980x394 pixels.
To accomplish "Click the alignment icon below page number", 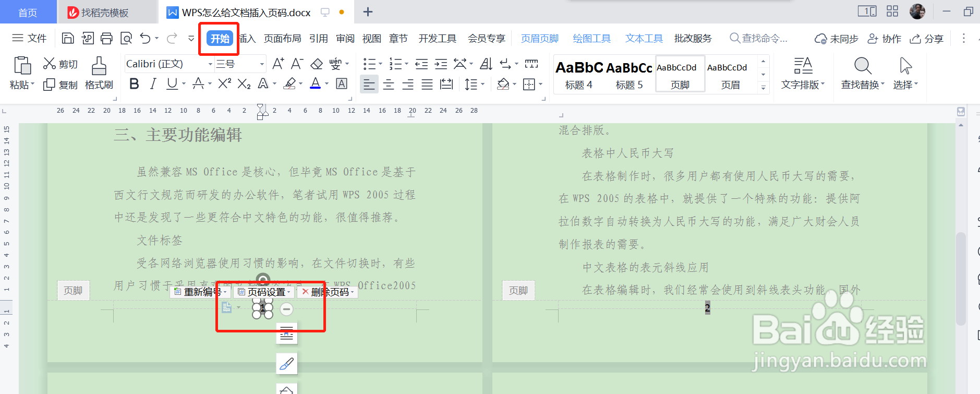I will pyautogui.click(x=286, y=333).
